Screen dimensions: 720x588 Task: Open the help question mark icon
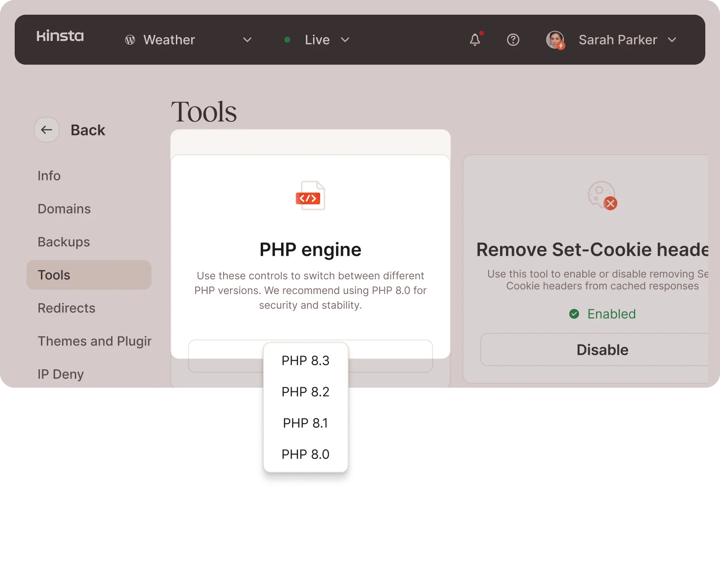tap(513, 40)
